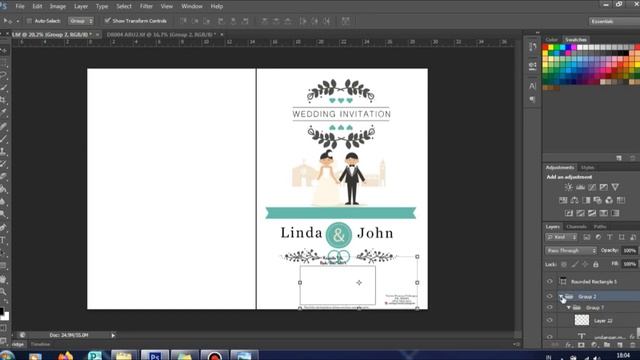Image resolution: width=640 pixels, height=360 pixels.
Task: Open the Opacity value field
Action: point(630,251)
